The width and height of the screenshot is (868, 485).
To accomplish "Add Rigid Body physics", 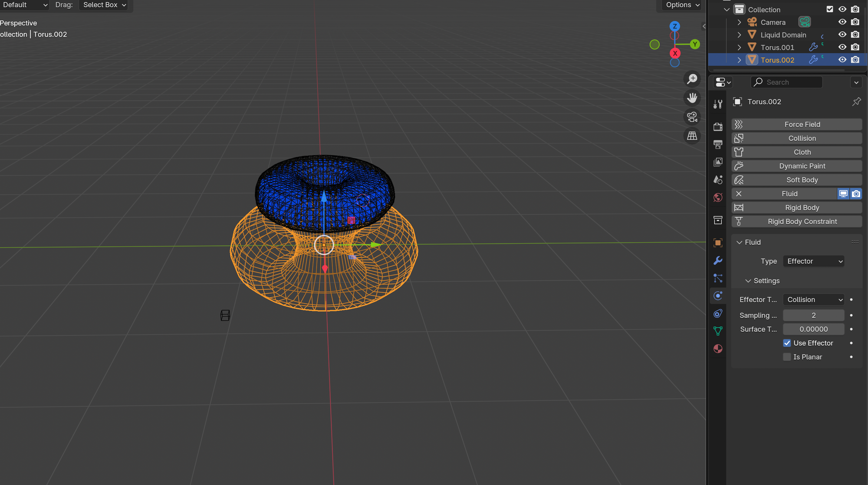I will [x=796, y=207].
